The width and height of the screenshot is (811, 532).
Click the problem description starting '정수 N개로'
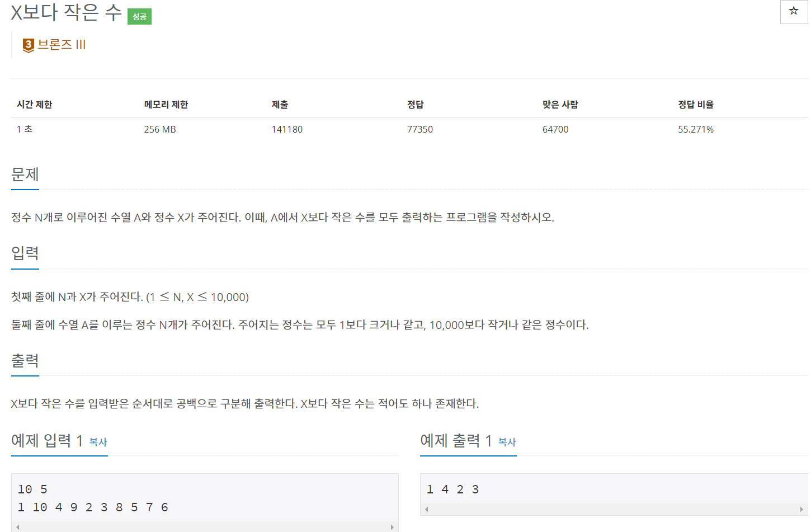pos(282,217)
